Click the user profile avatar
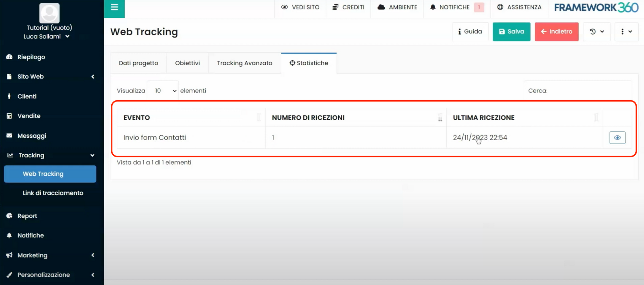Image resolution: width=644 pixels, height=285 pixels. (x=49, y=13)
